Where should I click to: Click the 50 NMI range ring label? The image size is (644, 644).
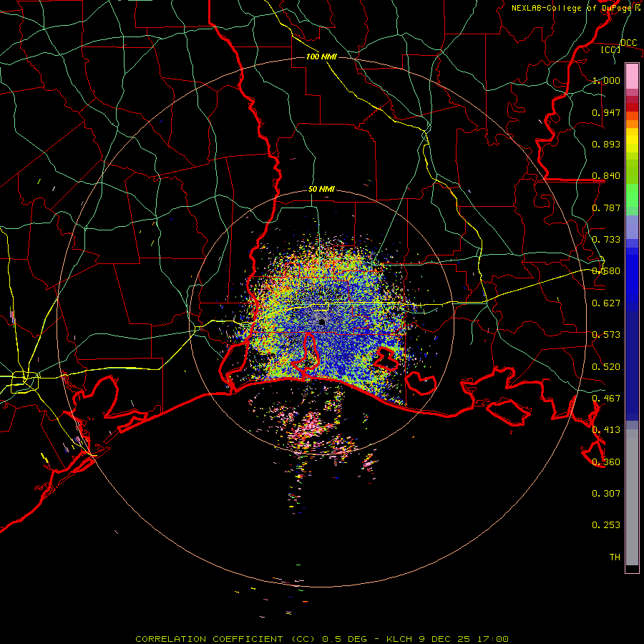321,190
